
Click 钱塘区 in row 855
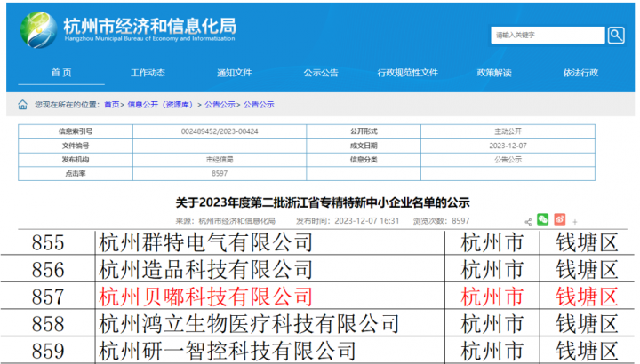(587, 242)
